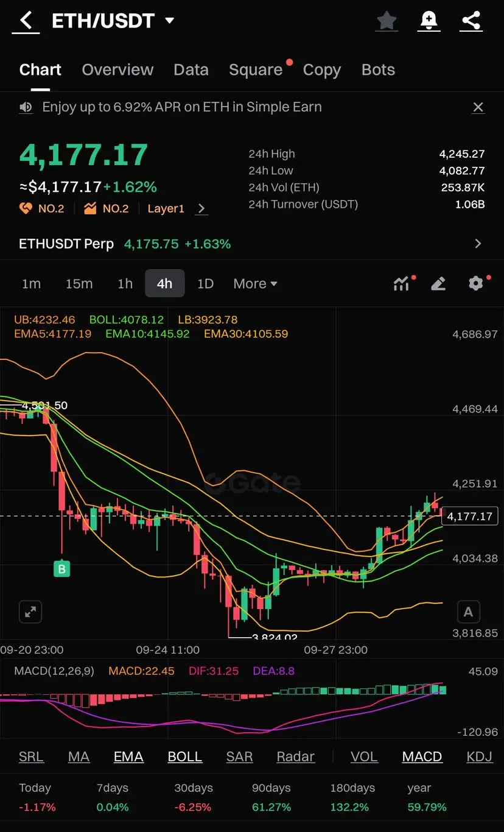
Task: Tap the Today -1.17% performance
Action: 37,797
